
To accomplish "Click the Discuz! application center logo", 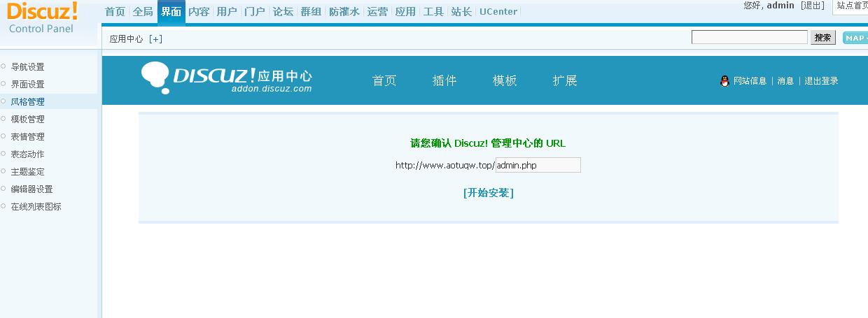I will coord(227,78).
